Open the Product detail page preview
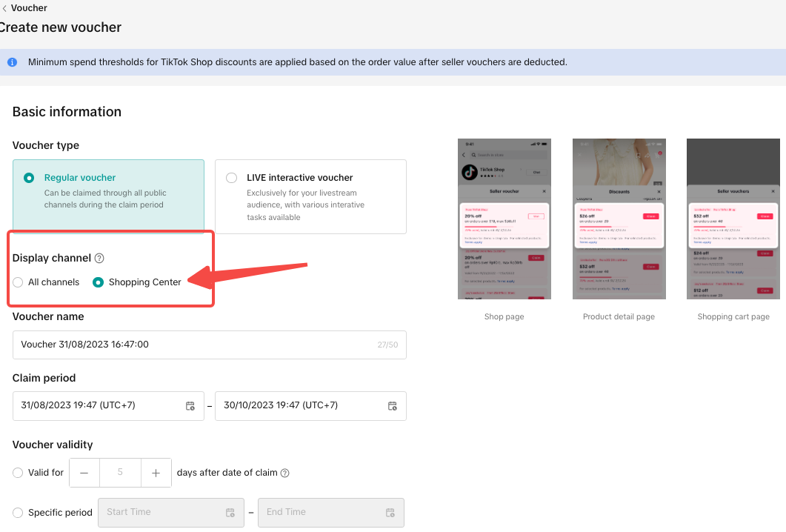 tap(619, 219)
